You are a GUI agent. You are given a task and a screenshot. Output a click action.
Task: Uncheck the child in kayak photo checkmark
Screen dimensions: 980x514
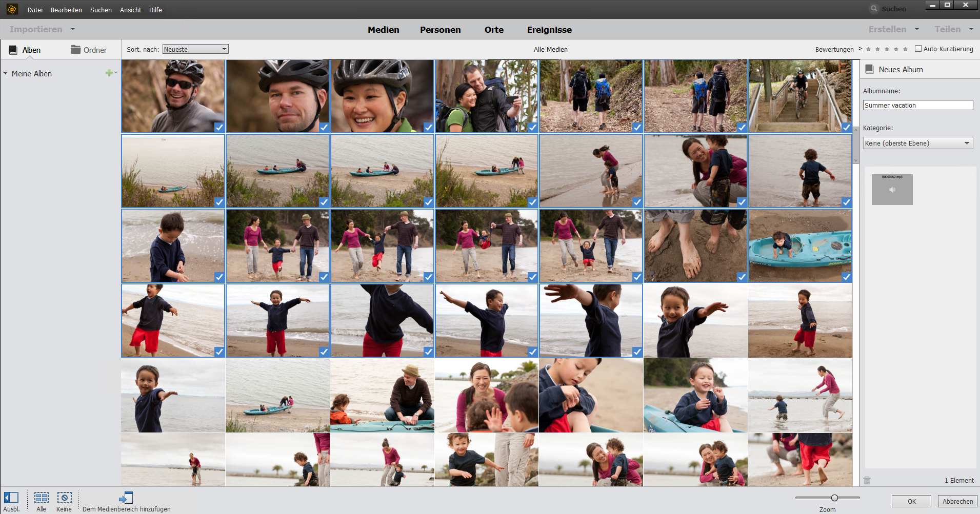847,277
